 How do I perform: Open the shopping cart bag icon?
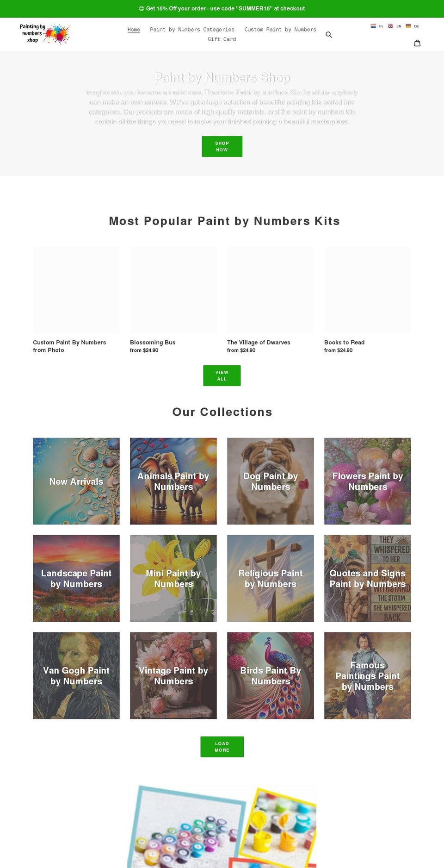(x=418, y=43)
